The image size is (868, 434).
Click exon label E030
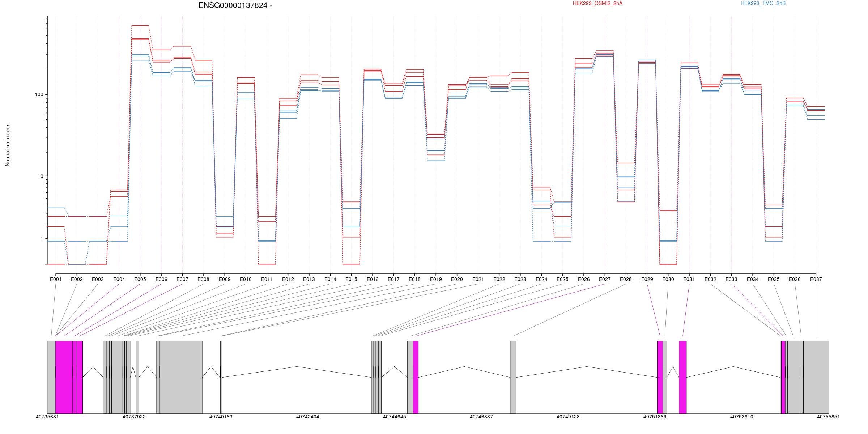coord(668,279)
